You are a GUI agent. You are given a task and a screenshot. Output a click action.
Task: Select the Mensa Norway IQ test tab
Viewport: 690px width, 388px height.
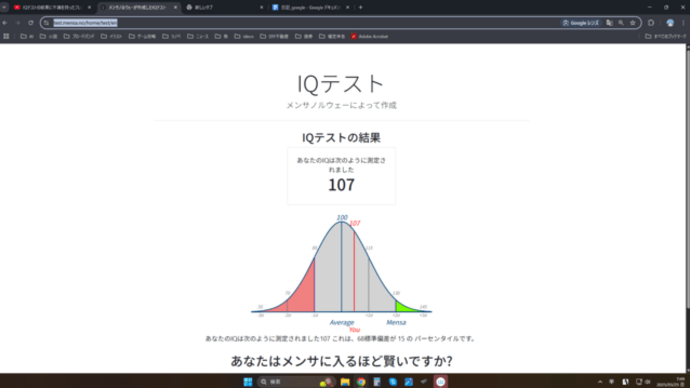(139, 7)
